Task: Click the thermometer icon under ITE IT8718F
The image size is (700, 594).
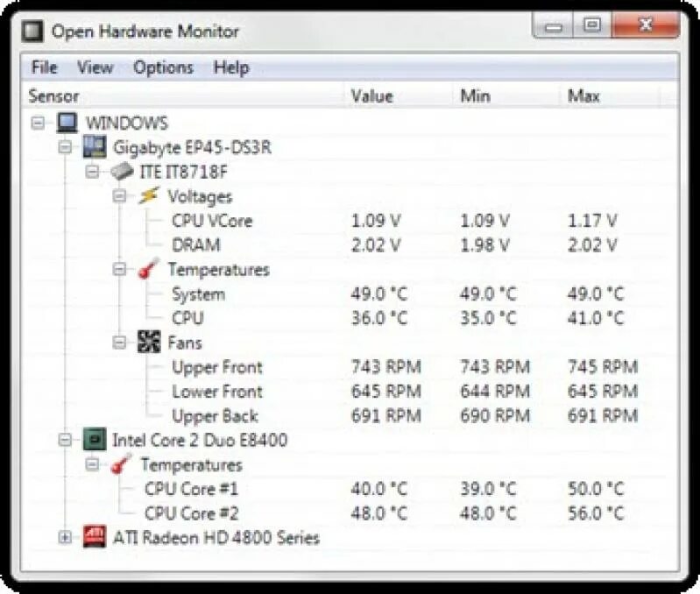Action: point(149,269)
